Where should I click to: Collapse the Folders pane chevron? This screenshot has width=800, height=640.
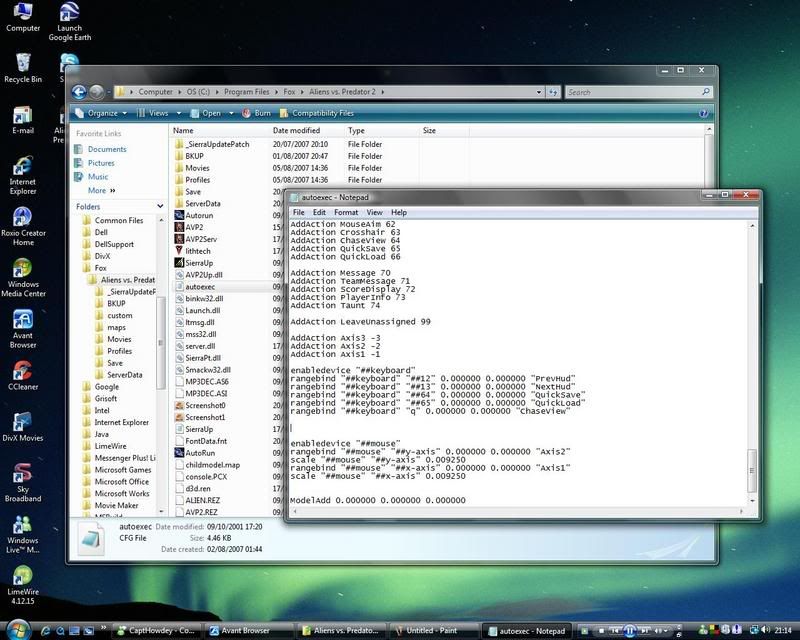pyautogui.click(x=160, y=206)
